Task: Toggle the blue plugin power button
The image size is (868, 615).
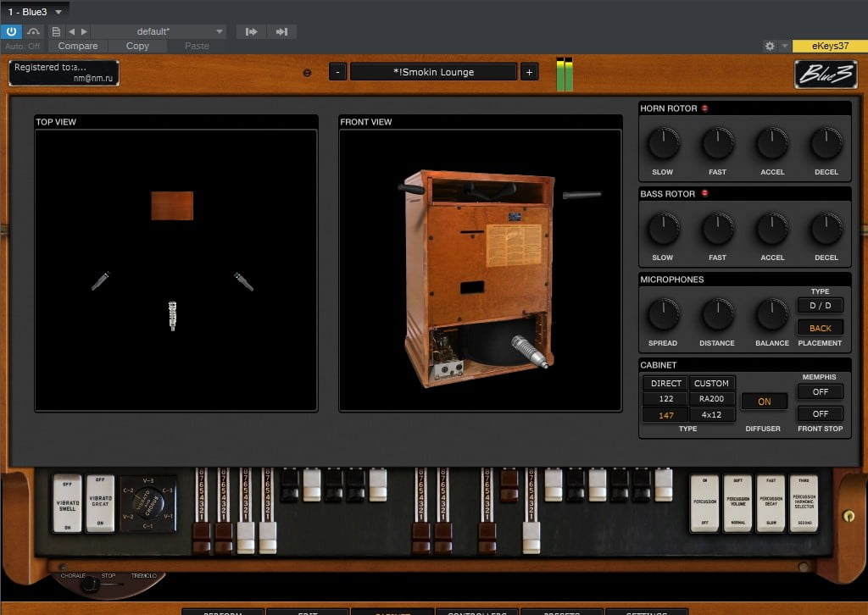Action: (11, 31)
